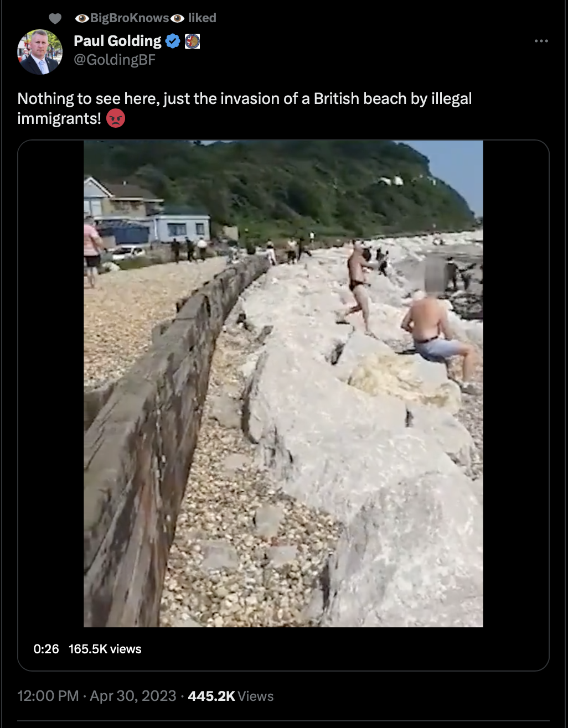Click the BigBroKnows username in liked notice
568x728 pixels.
130,18
